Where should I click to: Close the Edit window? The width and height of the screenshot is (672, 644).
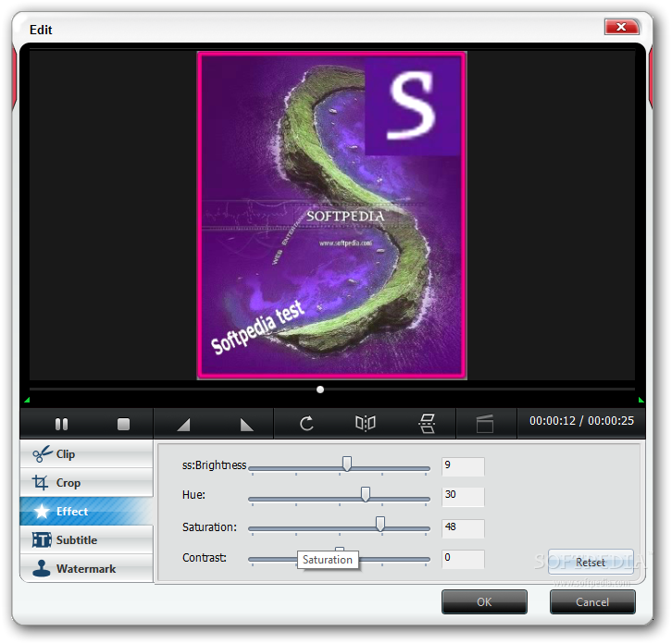pos(621,27)
